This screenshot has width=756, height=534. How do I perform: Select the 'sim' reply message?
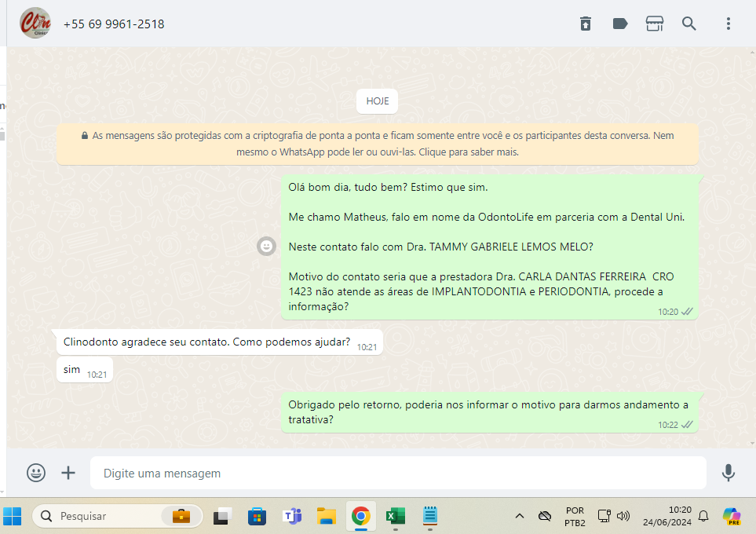[x=84, y=370]
